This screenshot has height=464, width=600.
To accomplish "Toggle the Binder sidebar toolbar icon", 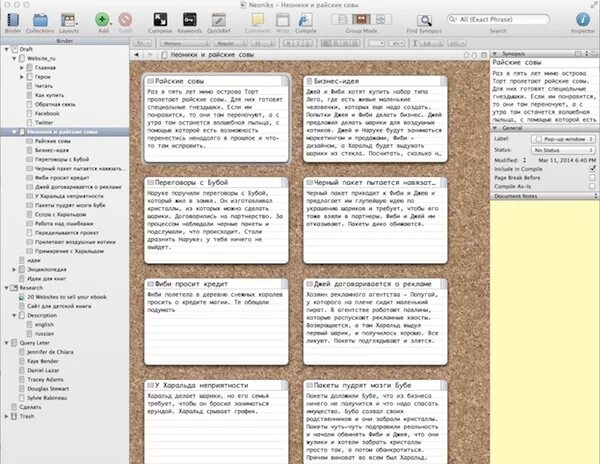I will coord(13,20).
